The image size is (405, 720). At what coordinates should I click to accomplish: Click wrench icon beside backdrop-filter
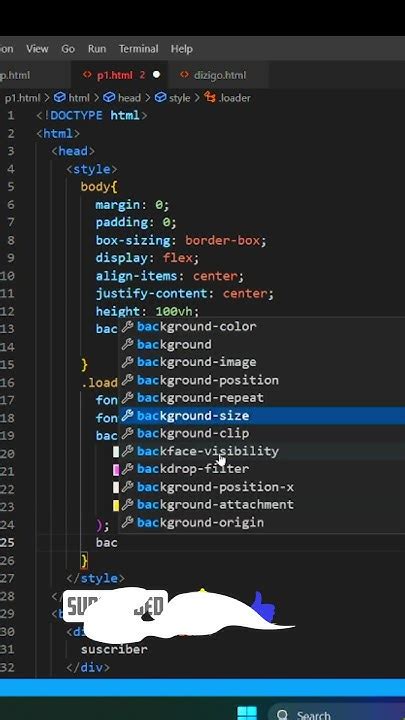tap(128, 469)
